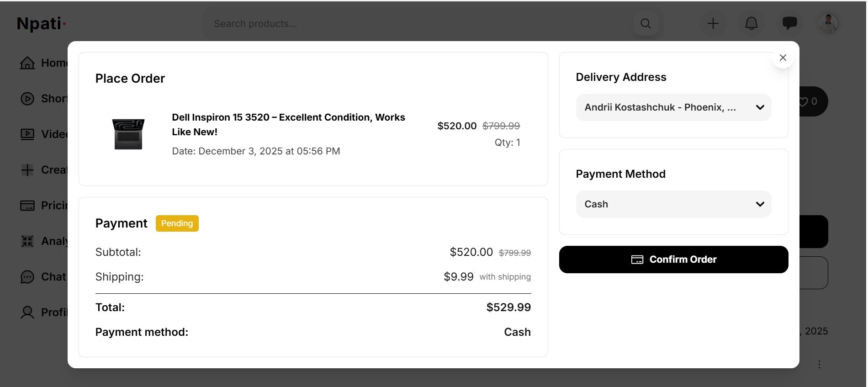868x387 pixels.
Task: Open Shorts from the sidebar icon
Action: (27, 99)
